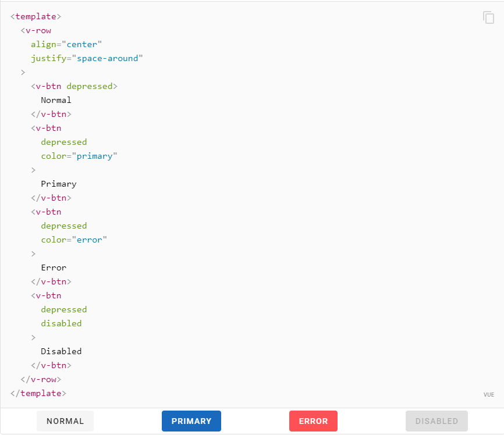The height and width of the screenshot is (435, 504).
Task: Click the VUE language label
Action: point(488,394)
